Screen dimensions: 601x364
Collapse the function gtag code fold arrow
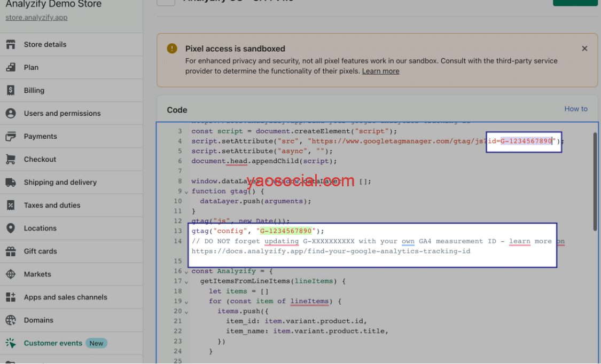pyautogui.click(x=186, y=192)
